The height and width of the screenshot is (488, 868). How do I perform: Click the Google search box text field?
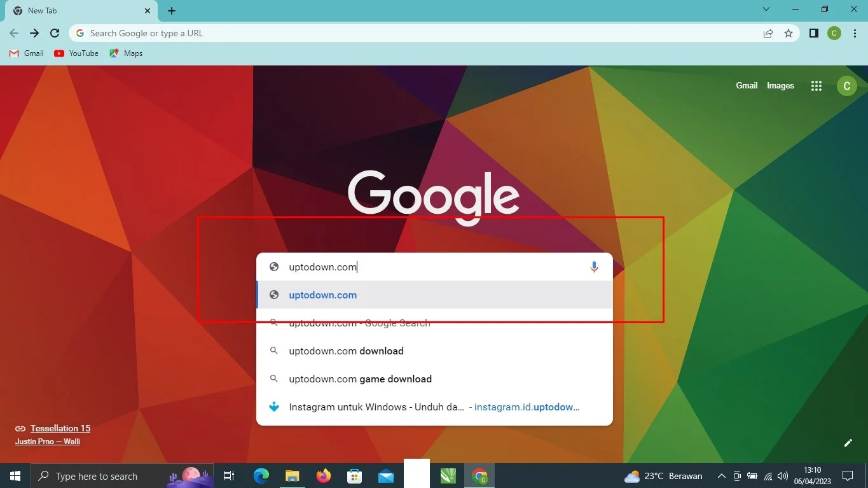click(434, 267)
